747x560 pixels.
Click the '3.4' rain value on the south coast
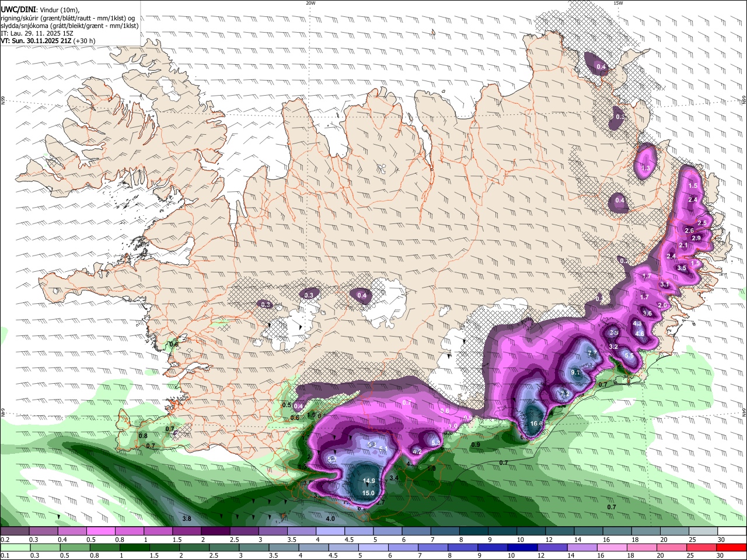click(394, 478)
